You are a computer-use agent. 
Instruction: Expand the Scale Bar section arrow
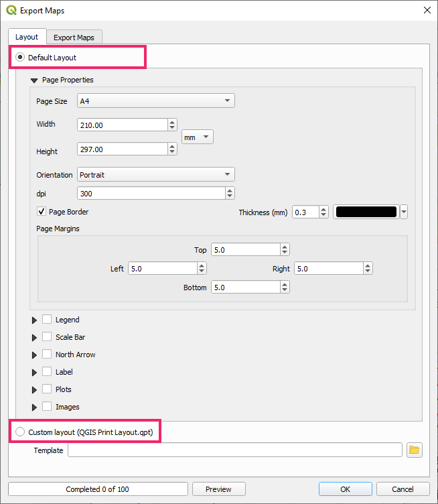[x=34, y=338]
